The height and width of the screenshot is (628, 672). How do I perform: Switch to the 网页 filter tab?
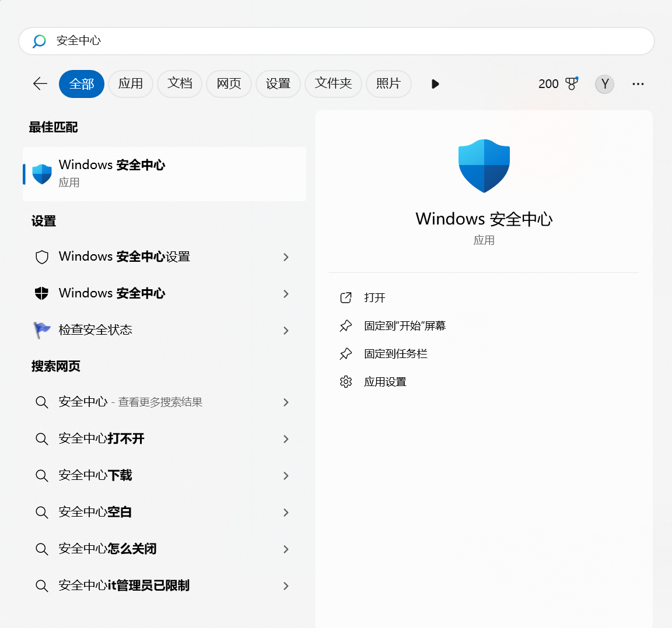point(229,84)
